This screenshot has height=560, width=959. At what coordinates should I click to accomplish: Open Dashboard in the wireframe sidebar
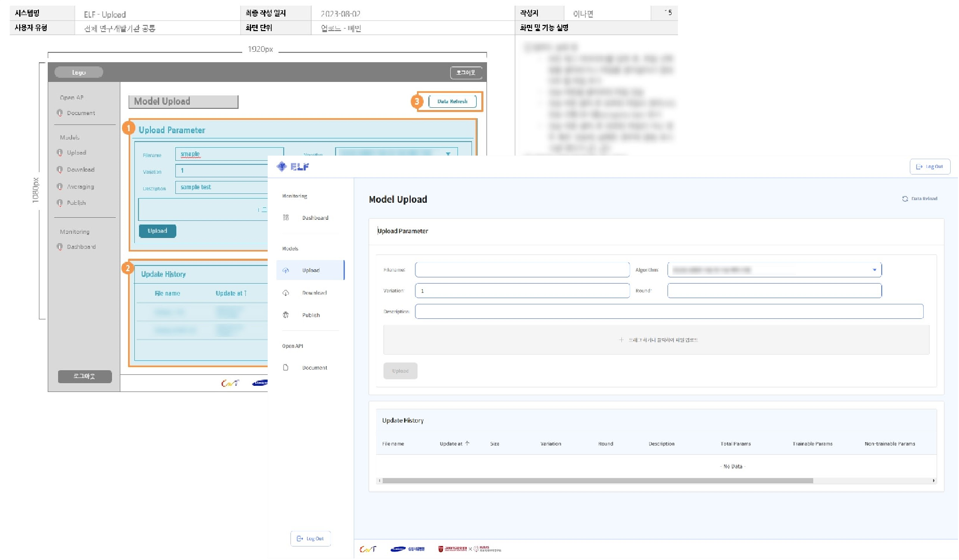coord(81,247)
